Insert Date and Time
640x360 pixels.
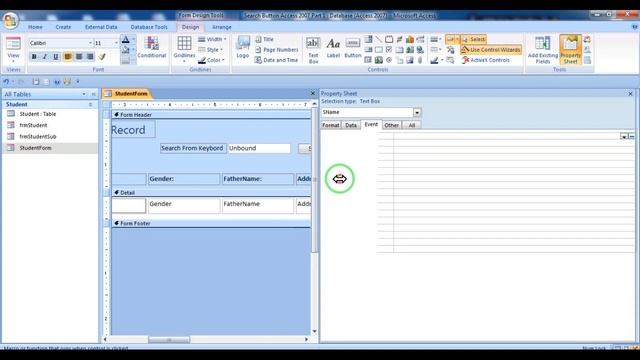276,60
